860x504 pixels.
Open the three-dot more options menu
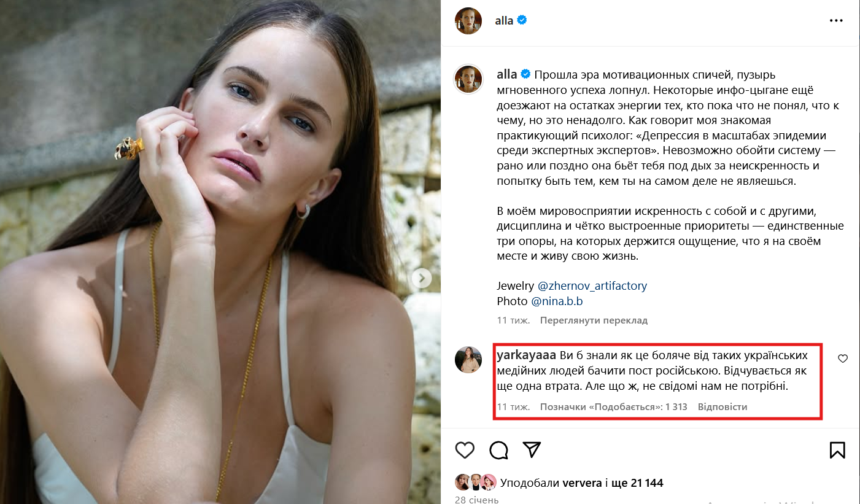click(836, 21)
